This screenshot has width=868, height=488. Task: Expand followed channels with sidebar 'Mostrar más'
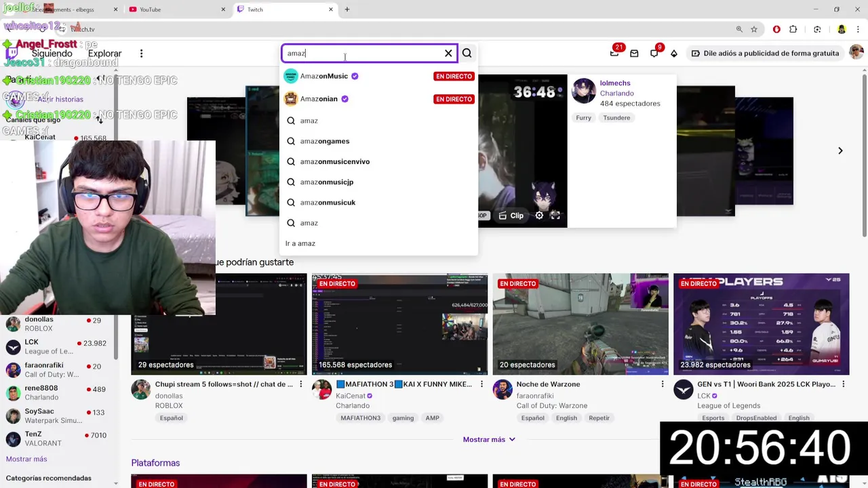26,459
